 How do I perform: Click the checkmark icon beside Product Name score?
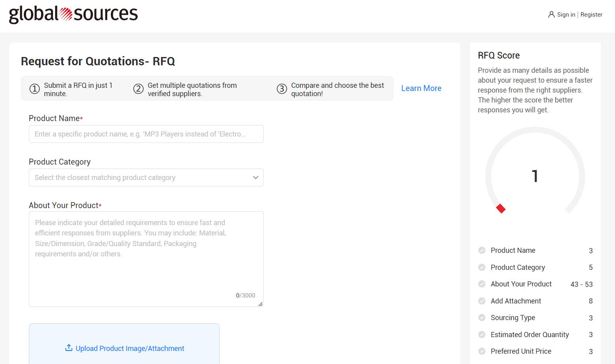click(482, 250)
